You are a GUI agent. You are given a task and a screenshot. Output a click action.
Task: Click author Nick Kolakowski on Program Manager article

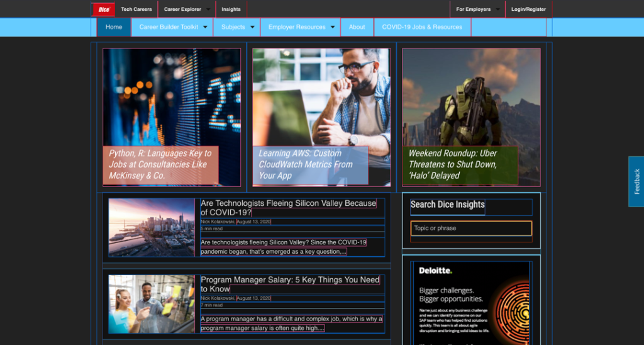point(218,298)
